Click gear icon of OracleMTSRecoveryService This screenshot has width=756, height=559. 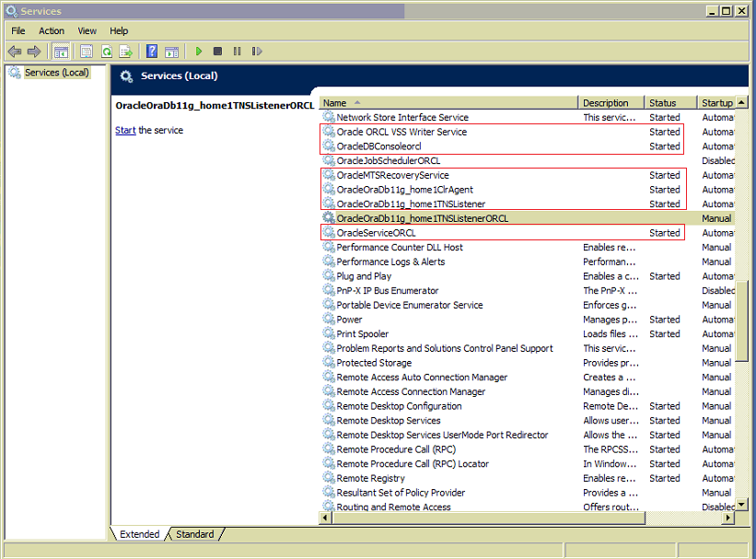coord(329,175)
